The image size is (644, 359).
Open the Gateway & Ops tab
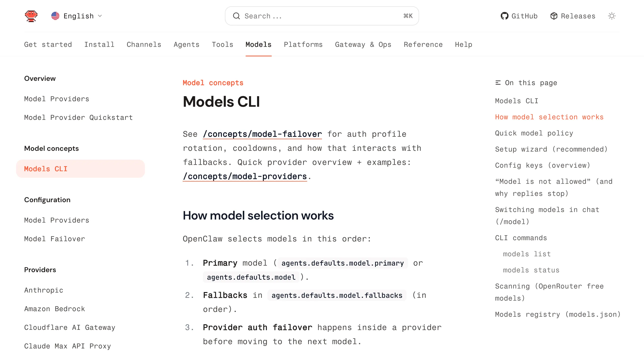point(363,45)
